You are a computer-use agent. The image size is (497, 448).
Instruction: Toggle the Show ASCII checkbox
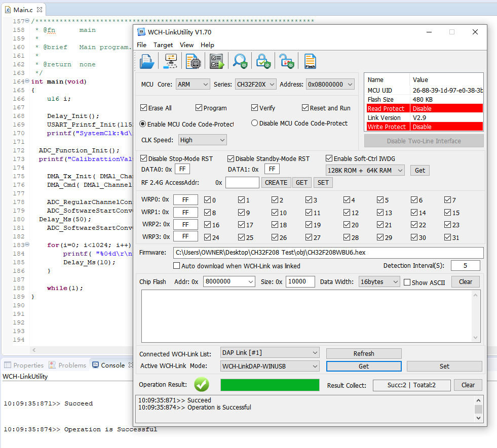pos(407,282)
